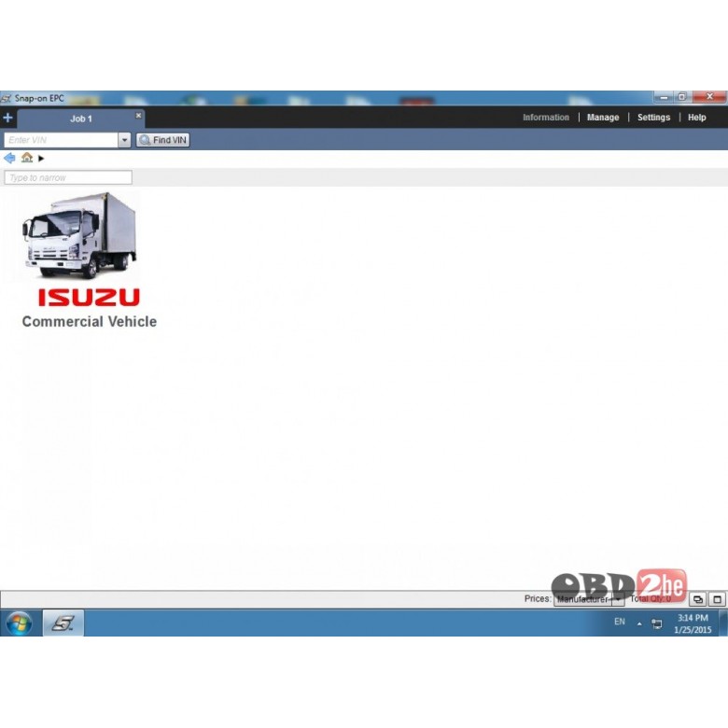Expand the breadcrumb arrow after home
The width and height of the screenshot is (728, 728).
click(41, 159)
